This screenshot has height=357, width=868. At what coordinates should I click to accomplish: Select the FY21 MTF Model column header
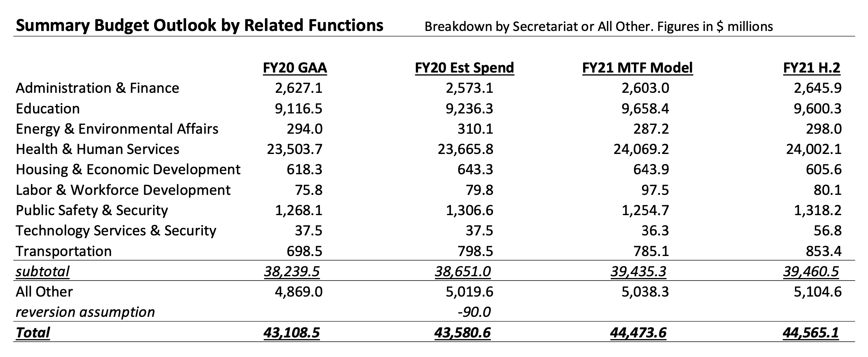point(637,68)
